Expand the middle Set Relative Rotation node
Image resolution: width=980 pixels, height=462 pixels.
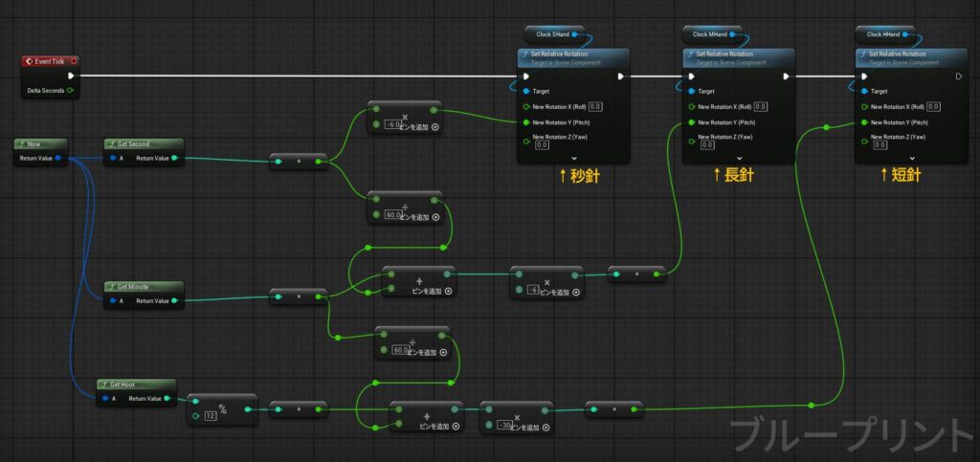[x=739, y=158]
